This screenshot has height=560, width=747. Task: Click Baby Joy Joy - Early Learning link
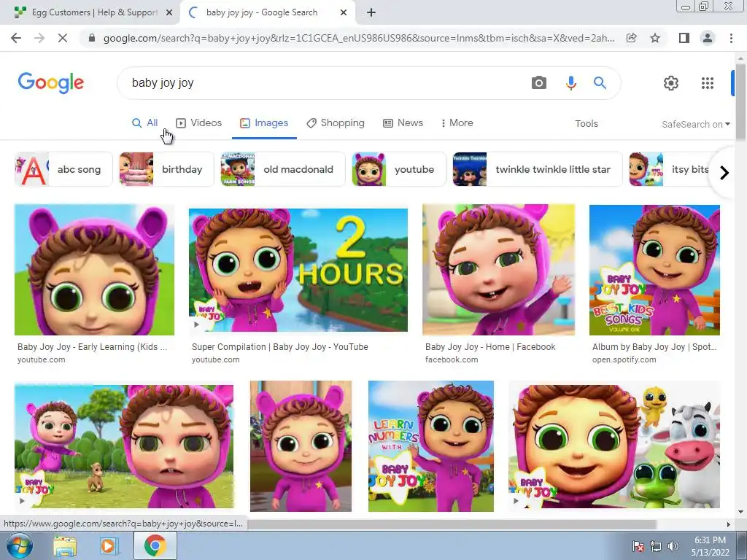point(92,347)
